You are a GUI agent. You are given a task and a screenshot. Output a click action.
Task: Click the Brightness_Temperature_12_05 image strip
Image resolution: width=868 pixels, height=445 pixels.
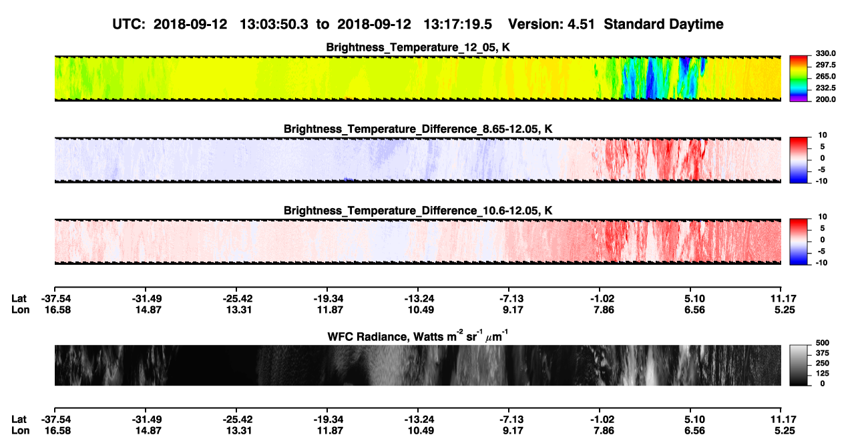417,79
